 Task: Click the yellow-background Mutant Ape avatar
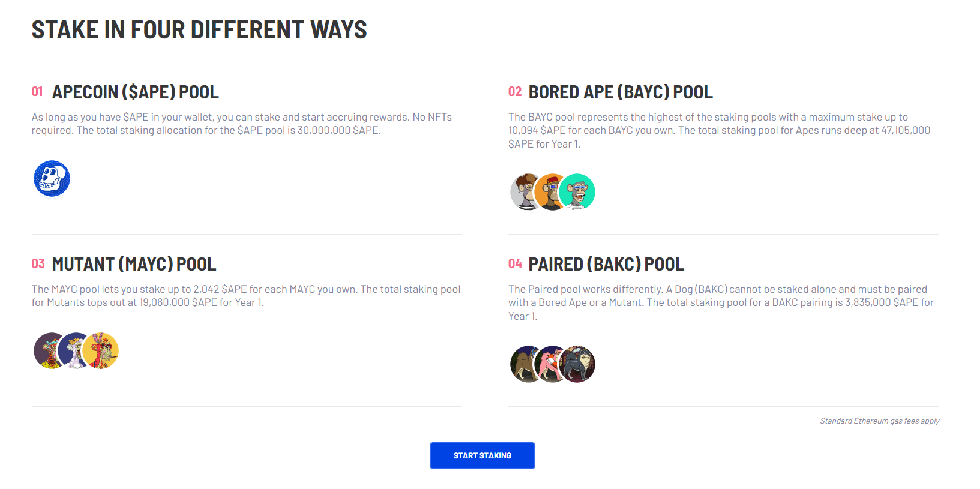tap(100, 350)
